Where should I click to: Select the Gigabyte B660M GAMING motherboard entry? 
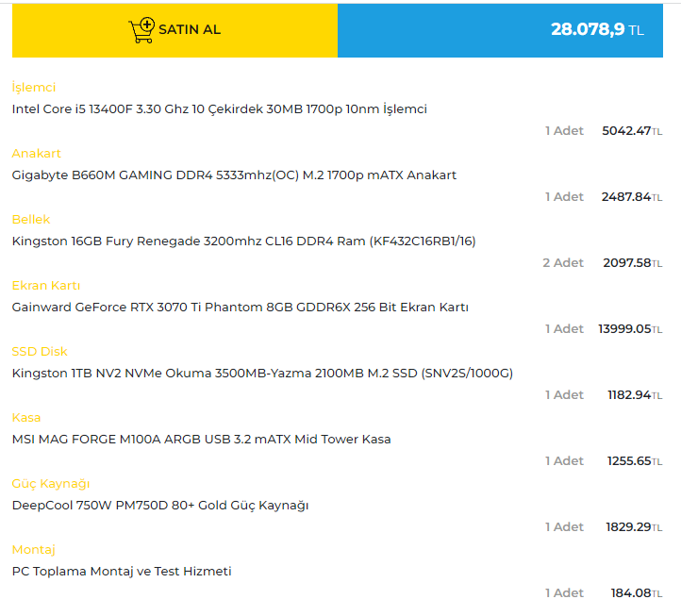click(234, 175)
